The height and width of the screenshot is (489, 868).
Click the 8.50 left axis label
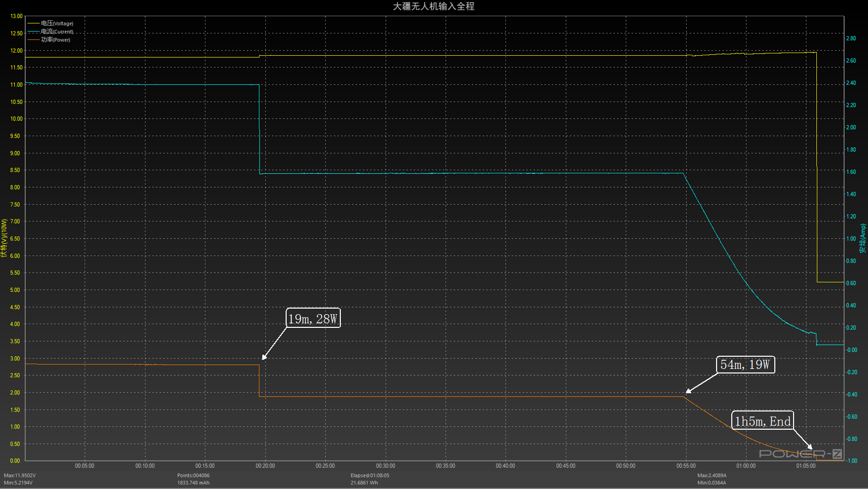point(15,170)
